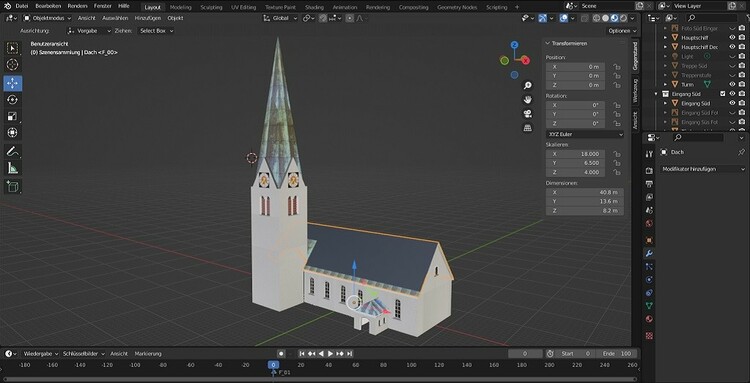
Task: Open the Datei menu
Action: 22,6
